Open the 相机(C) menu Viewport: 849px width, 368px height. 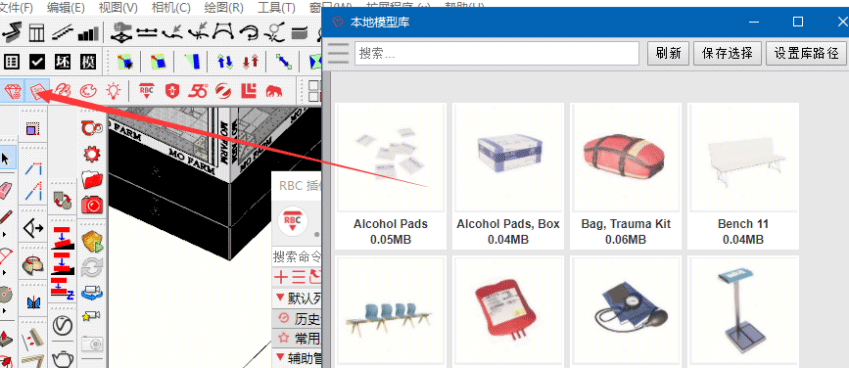coord(171,8)
